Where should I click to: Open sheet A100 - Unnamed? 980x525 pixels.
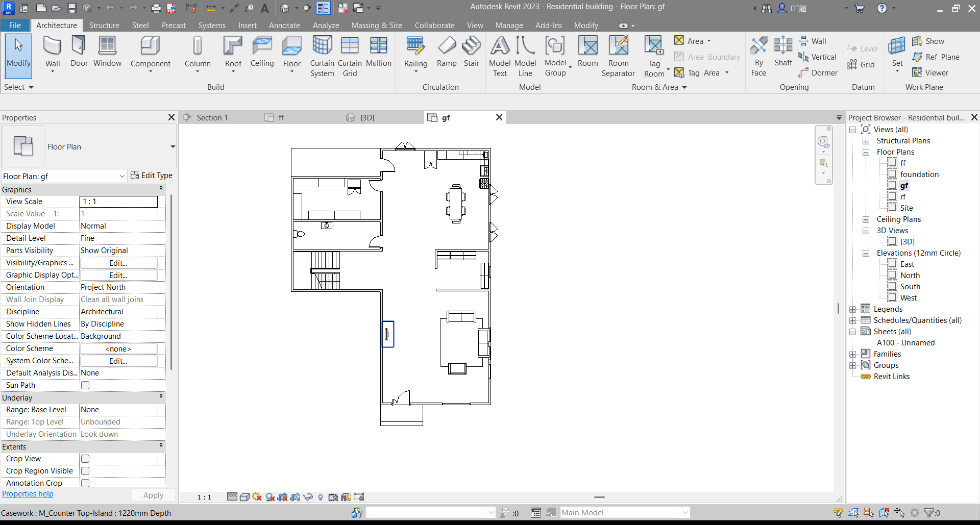click(x=905, y=343)
